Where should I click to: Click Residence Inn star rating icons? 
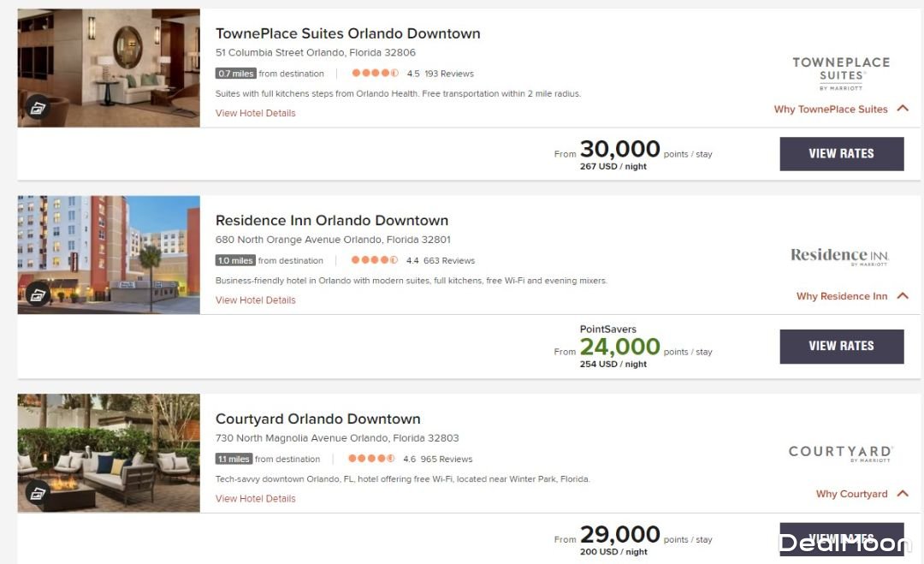(374, 260)
